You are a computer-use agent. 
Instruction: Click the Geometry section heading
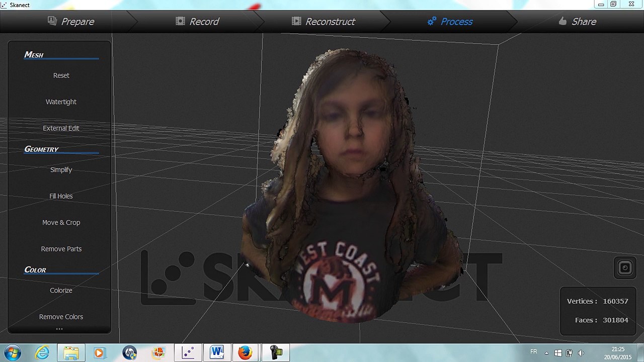pos(41,149)
